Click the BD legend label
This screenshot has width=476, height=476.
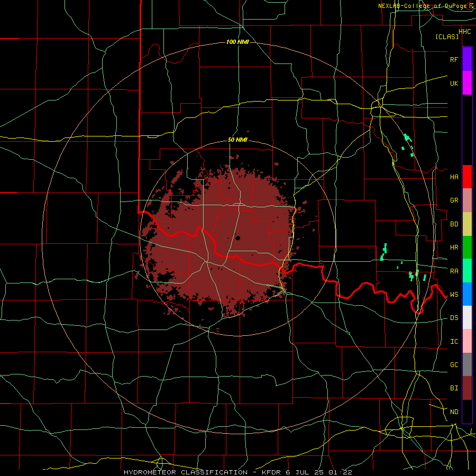[x=454, y=224]
